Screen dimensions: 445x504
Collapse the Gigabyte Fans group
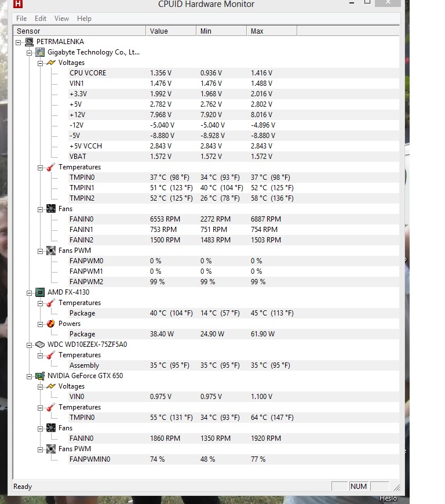pyautogui.click(x=41, y=209)
